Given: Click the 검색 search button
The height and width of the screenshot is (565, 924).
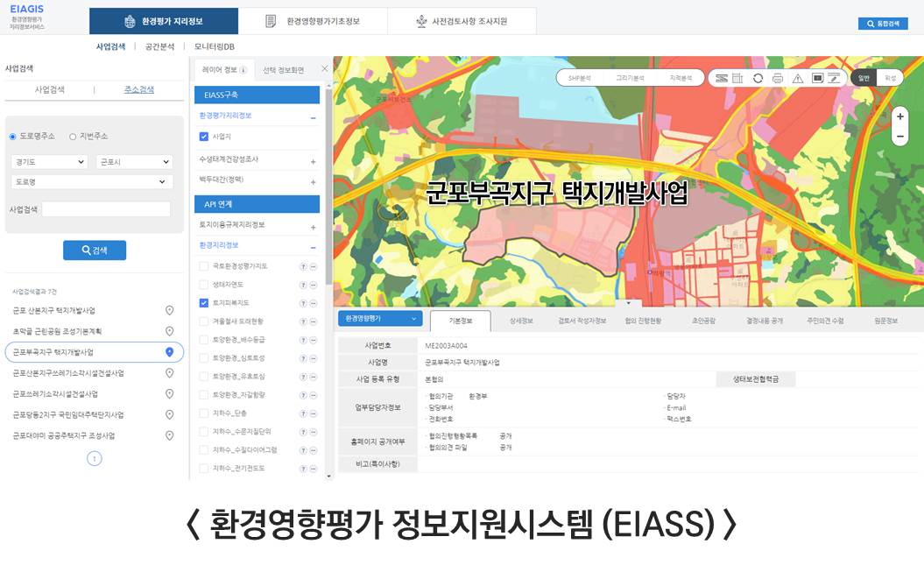Looking at the screenshot, I should click(x=95, y=250).
